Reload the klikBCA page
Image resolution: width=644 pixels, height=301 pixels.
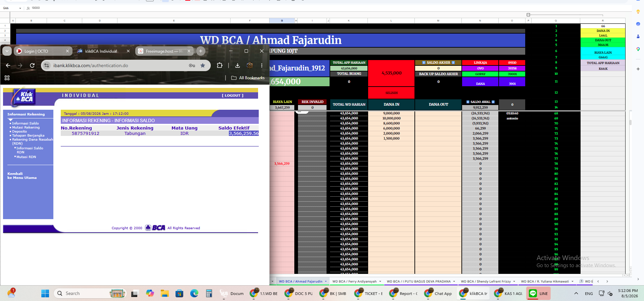click(x=32, y=65)
